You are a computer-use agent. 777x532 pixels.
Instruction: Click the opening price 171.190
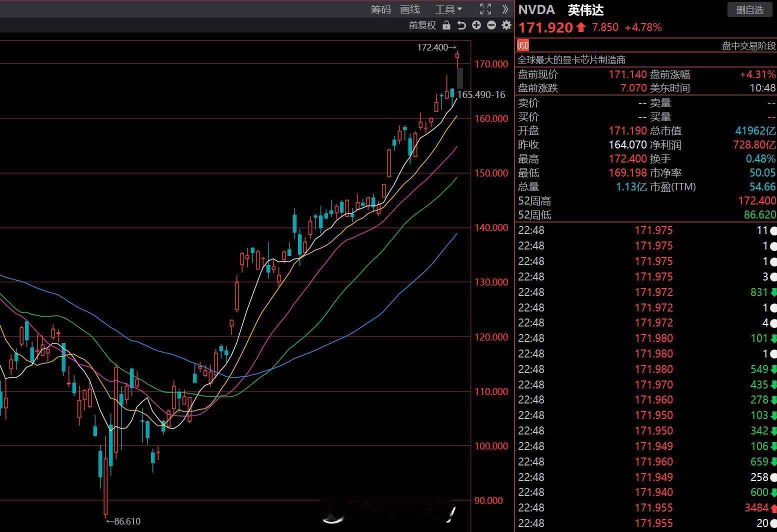click(x=627, y=131)
